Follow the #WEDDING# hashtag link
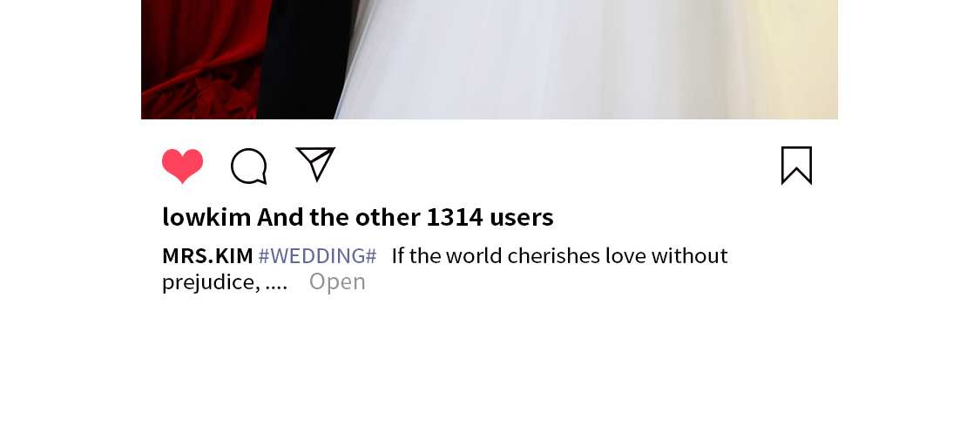 click(317, 255)
